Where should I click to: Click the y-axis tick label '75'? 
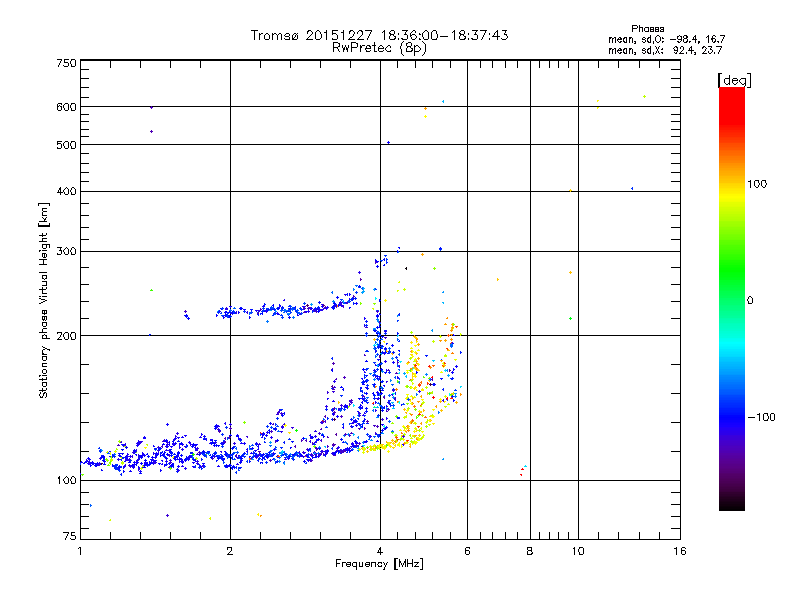tap(70, 536)
